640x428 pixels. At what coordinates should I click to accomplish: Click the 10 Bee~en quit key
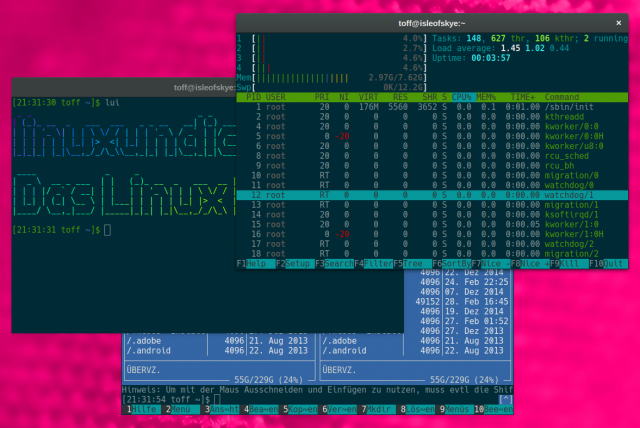tap(494, 409)
